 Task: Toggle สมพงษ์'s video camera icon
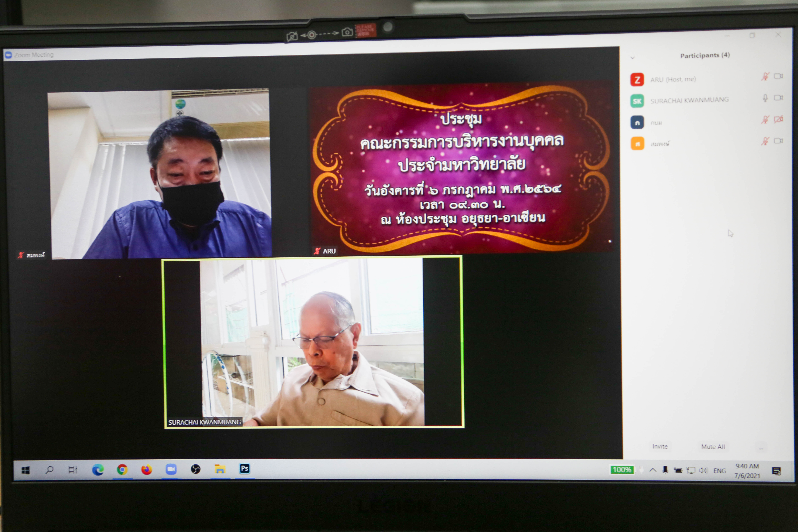(778, 140)
